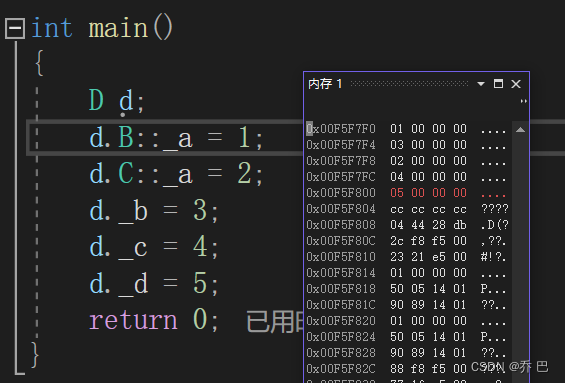Click memory address 0x00F5F828

pos(341,353)
